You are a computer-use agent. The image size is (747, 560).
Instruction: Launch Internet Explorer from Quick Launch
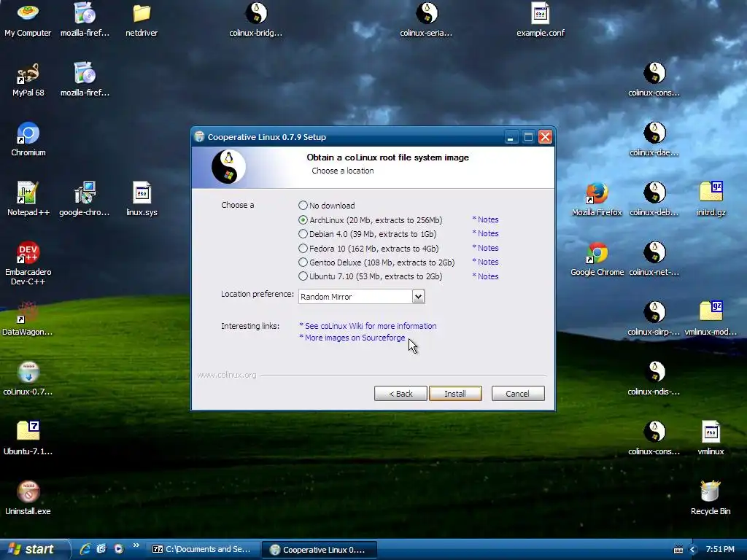coord(85,549)
